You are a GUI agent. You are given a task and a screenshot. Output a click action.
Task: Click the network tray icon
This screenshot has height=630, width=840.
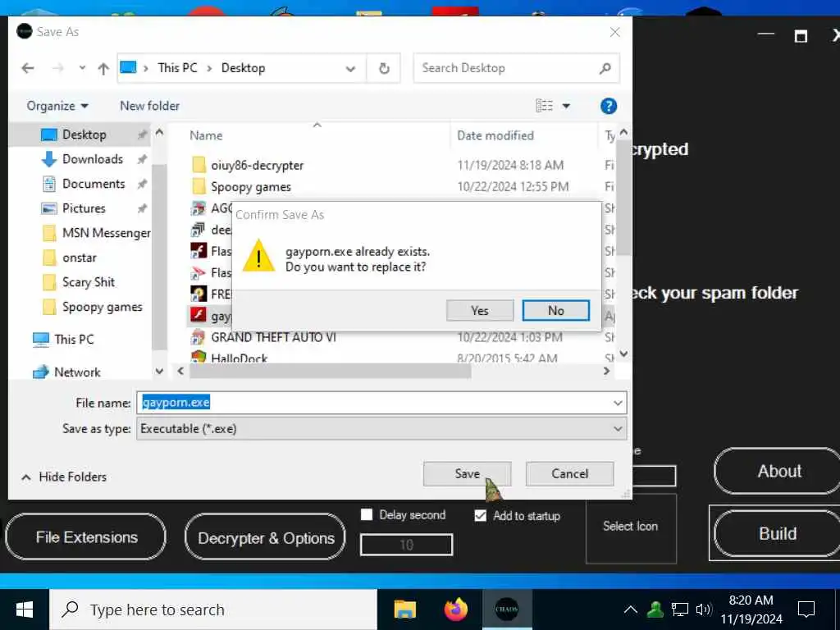point(680,609)
